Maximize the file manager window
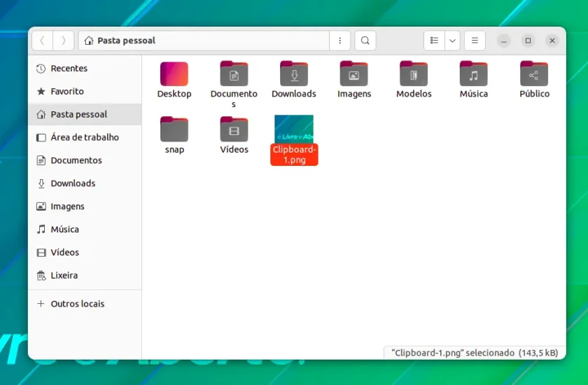The width and height of the screenshot is (588, 385). (528, 41)
